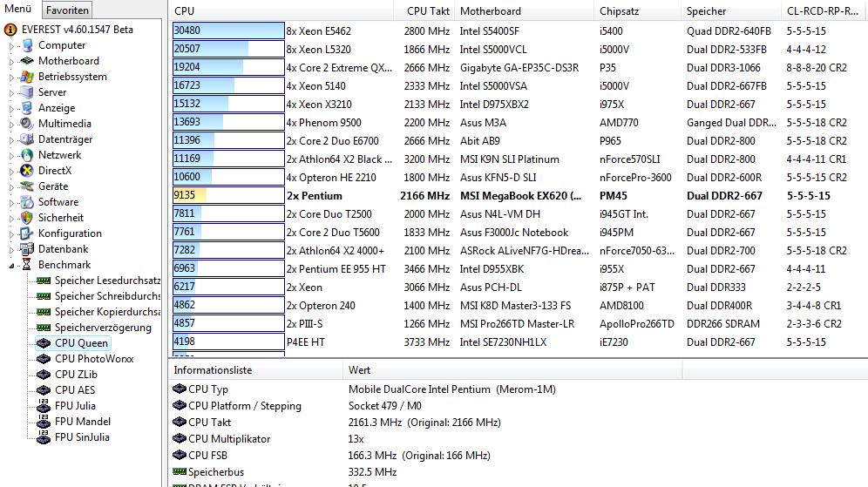Click the Speicherbus memory icon
Viewport: 868px width, 487px height.
click(180, 471)
